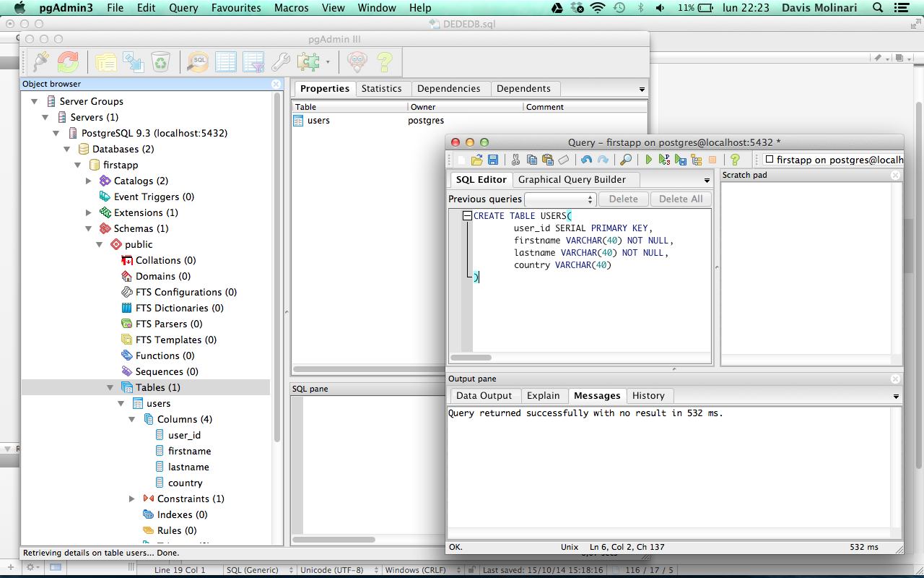This screenshot has height=578, width=924.
Task: Execute query with the green play icon
Action: click(648, 160)
